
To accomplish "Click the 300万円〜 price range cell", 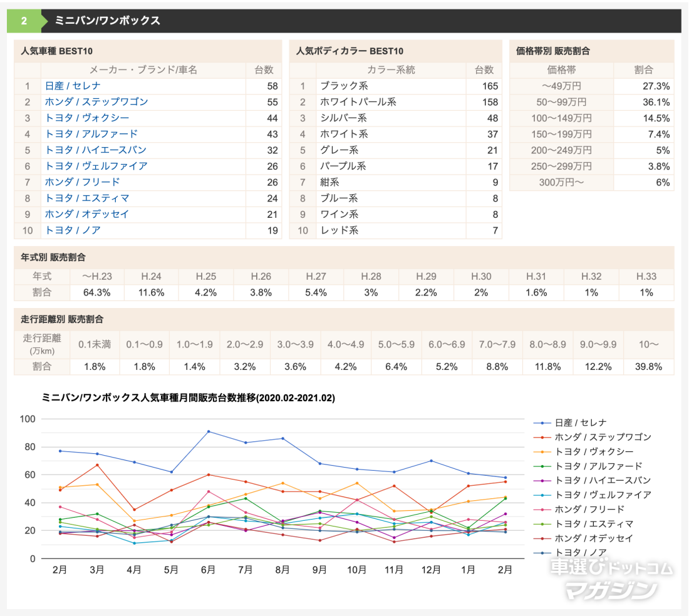I will click(x=562, y=182).
